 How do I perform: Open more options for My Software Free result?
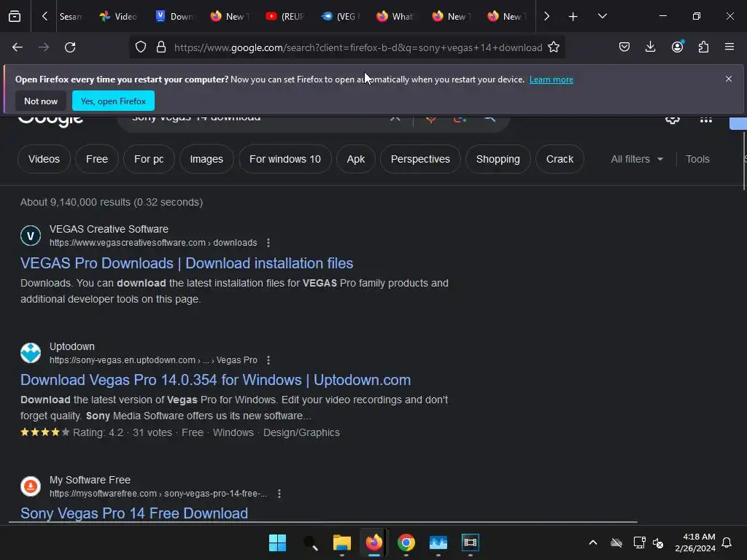click(x=279, y=494)
